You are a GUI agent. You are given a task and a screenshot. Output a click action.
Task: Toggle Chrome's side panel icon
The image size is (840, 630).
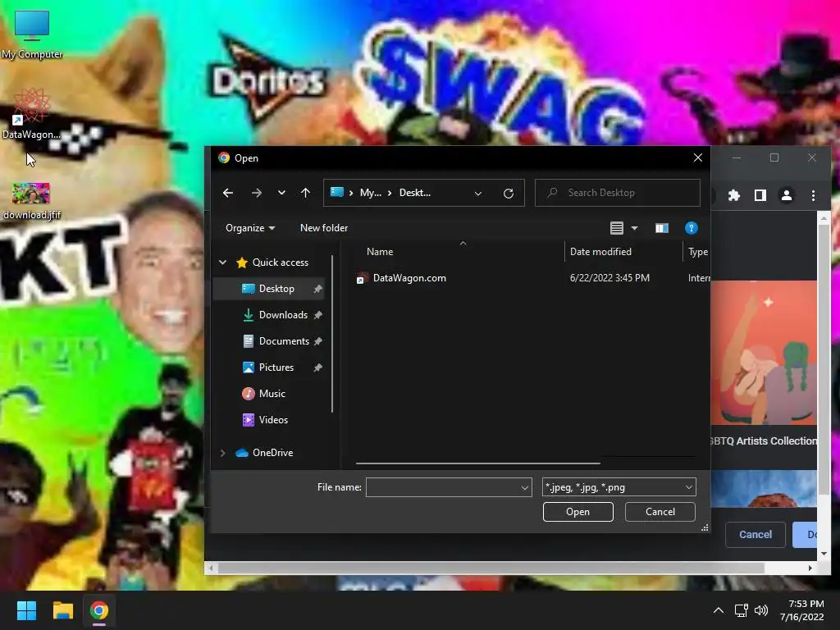click(x=760, y=195)
